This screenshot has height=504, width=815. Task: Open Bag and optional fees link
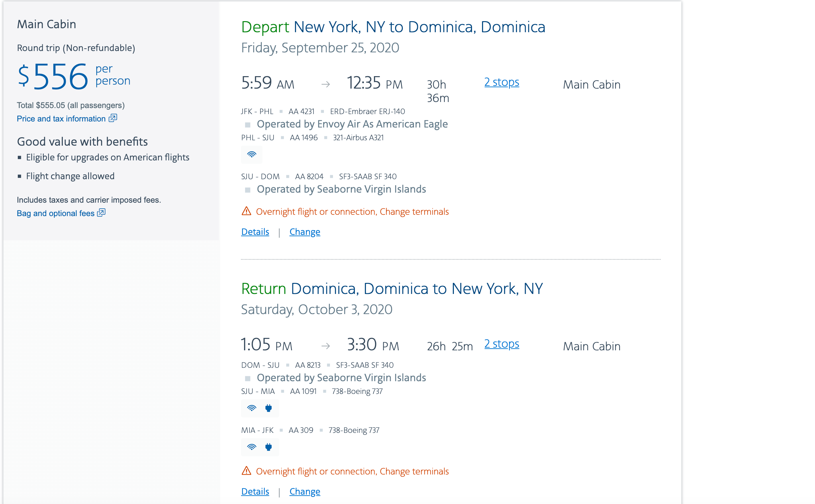(x=56, y=213)
